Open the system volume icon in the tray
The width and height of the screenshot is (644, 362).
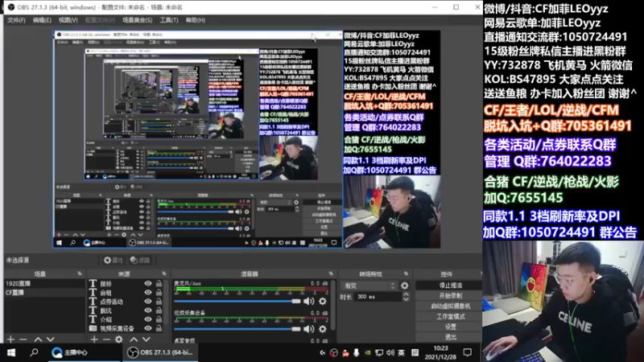click(x=390, y=352)
